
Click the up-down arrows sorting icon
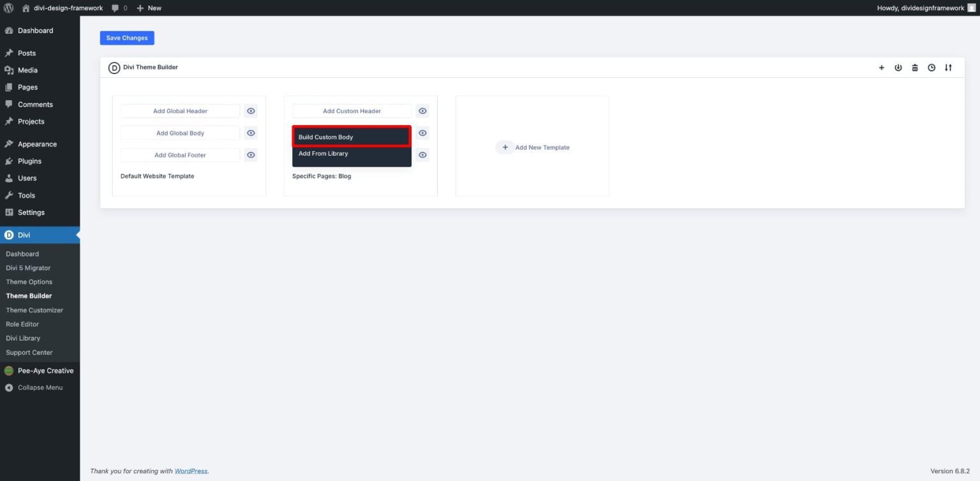point(949,67)
